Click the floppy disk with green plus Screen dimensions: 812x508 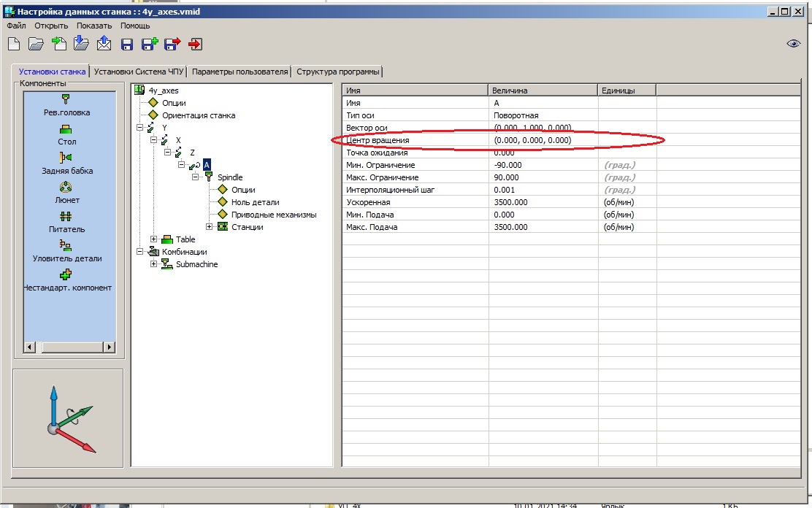[150, 44]
